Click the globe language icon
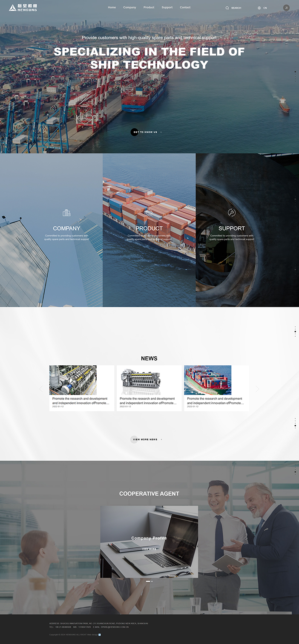299x644 pixels. pyautogui.click(x=259, y=8)
